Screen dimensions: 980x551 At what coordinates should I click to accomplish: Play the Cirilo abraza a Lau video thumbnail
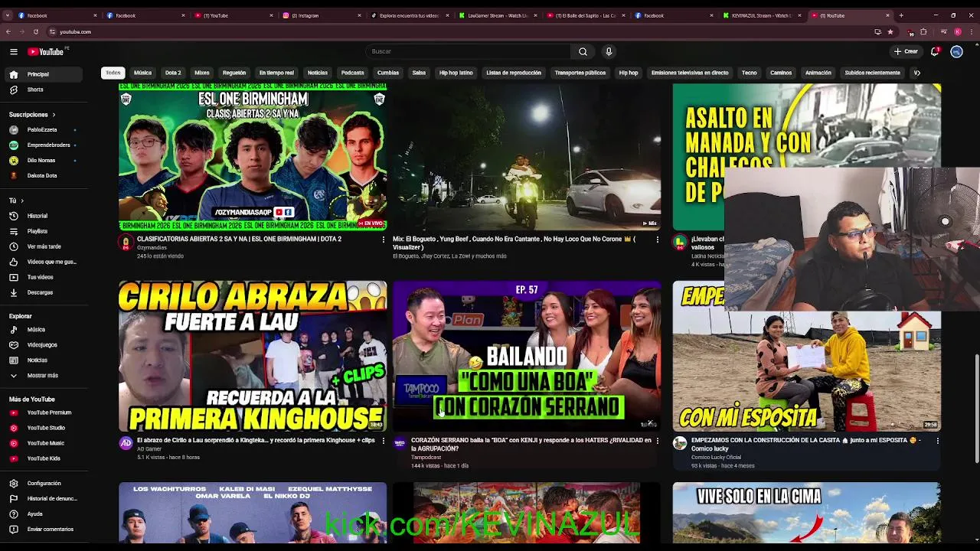pos(253,356)
